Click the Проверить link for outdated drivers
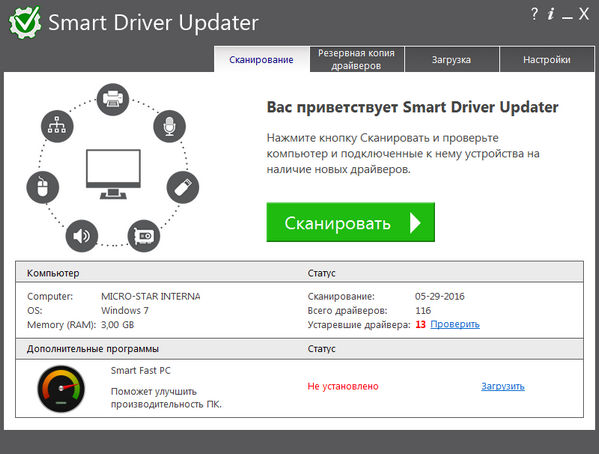The image size is (599, 454). 455,324
